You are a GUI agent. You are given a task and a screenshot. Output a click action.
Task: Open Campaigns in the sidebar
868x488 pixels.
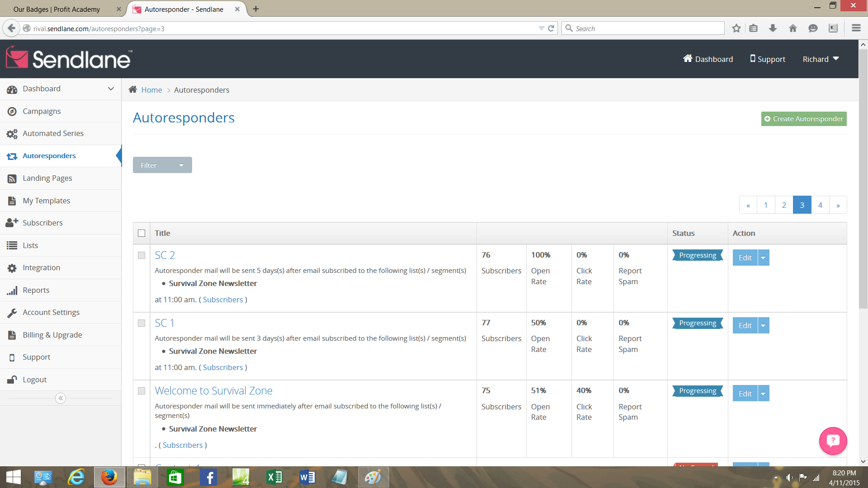tap(42, 111)
